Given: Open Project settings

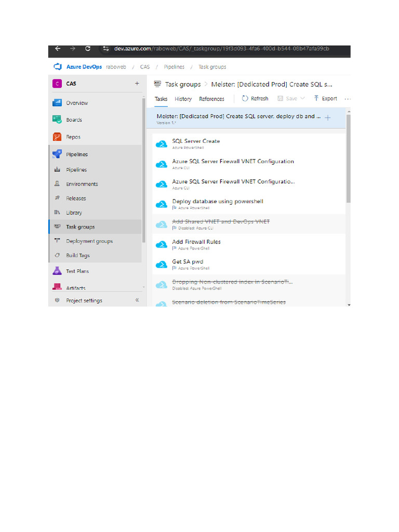Looking at the screenshot, I should (x=84, y=300).
